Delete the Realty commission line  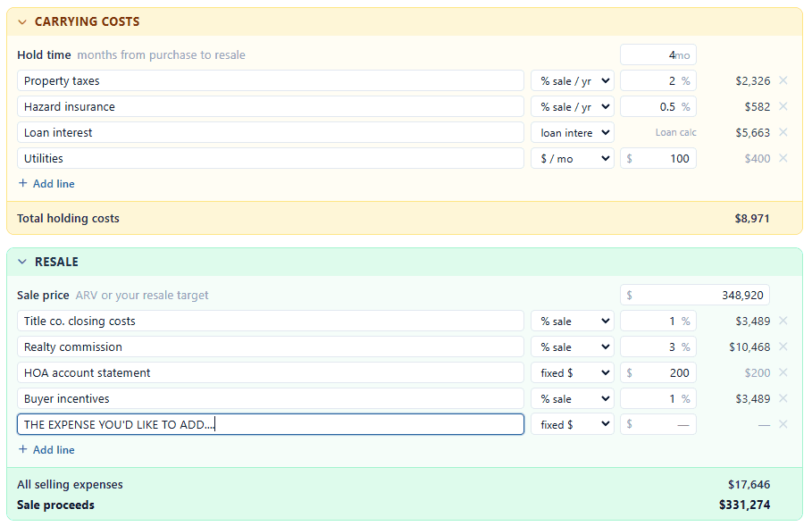(x=783, y=346)
